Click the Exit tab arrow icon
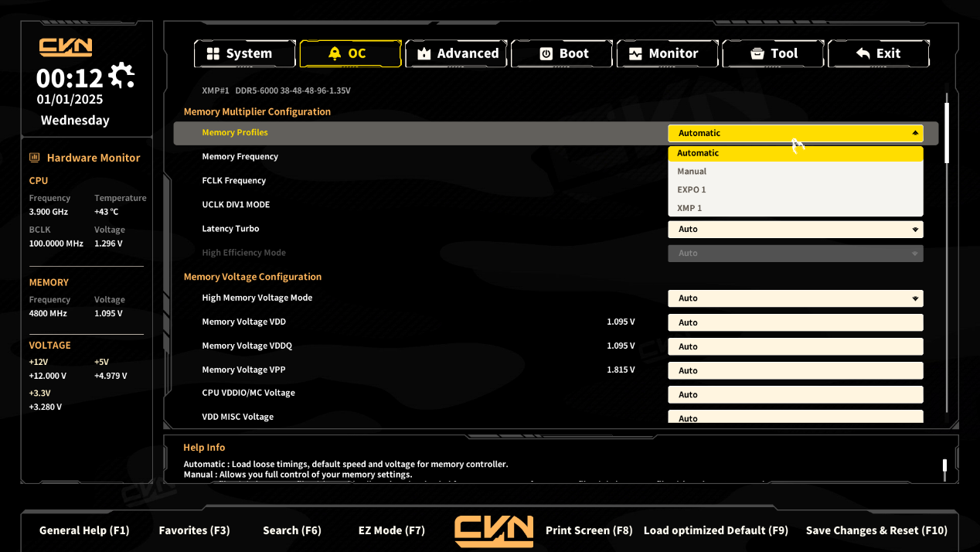Viewport: 980px width, 552px height. pyautogui.click(x=863, y=53)
